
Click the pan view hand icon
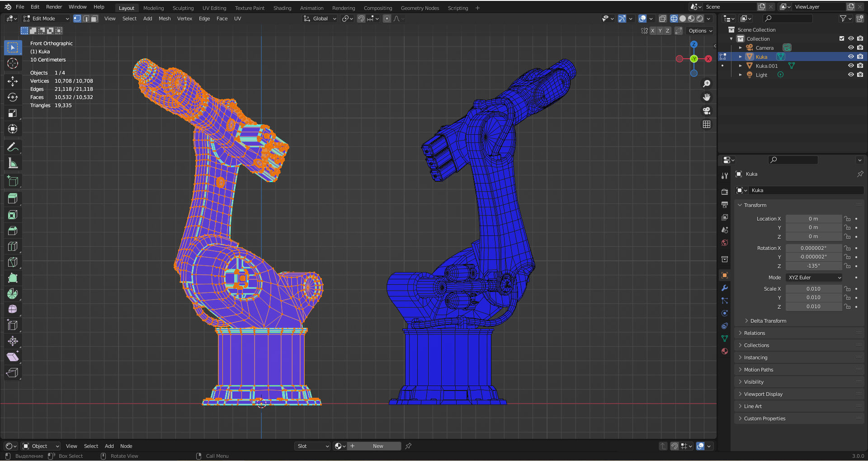click(x=707, y=97)
